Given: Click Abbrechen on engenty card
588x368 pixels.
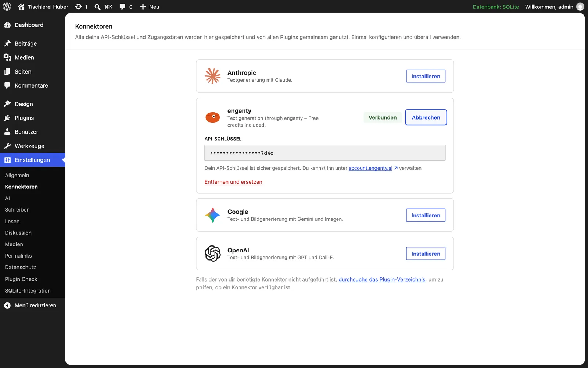Looking at the screenshot, I should pyautogui.click(x=426, y=117).
